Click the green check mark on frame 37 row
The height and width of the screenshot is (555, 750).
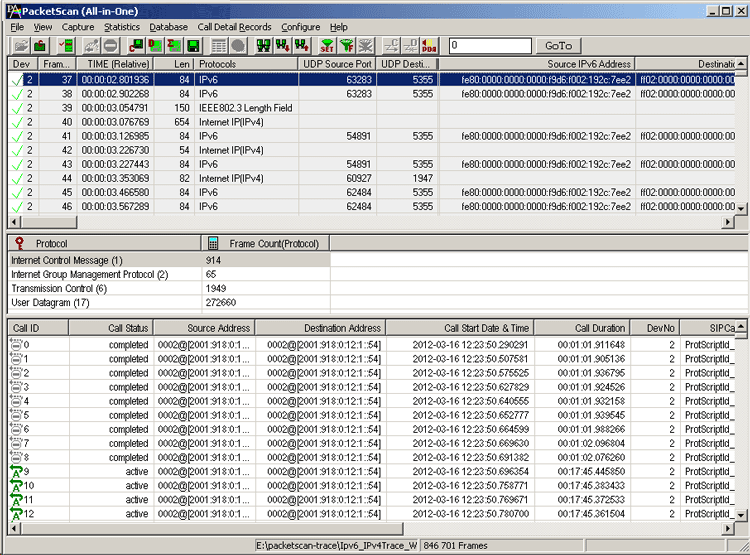[17, 80]
